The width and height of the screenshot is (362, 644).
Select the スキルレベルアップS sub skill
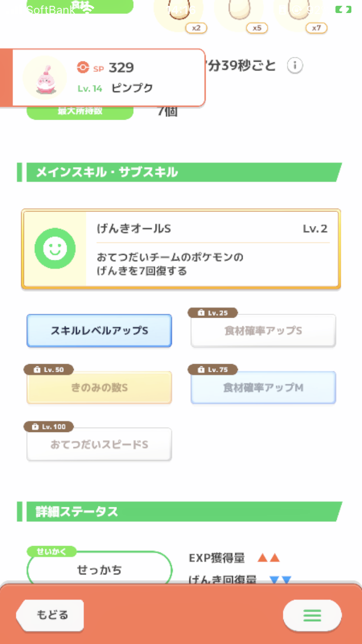[x=99, y=331]
